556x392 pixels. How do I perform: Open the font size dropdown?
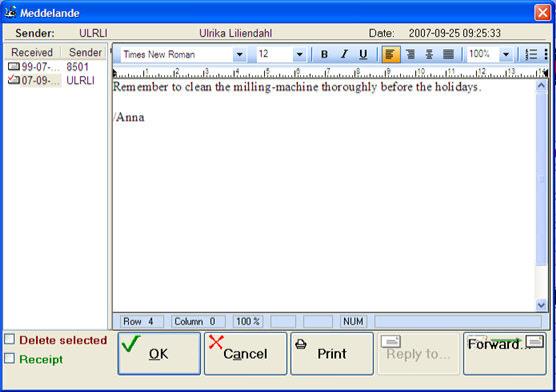[x=299, y=55]
